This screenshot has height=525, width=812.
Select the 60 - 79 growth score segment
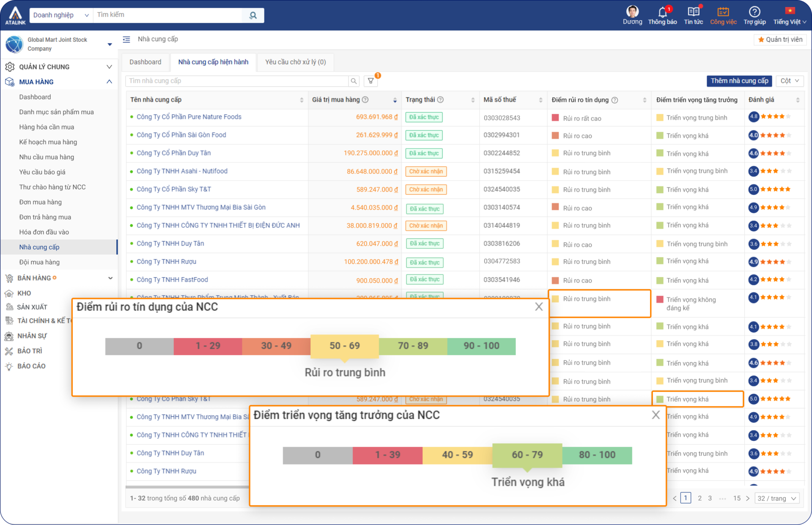pyautogui.click(x=527, y=455)
